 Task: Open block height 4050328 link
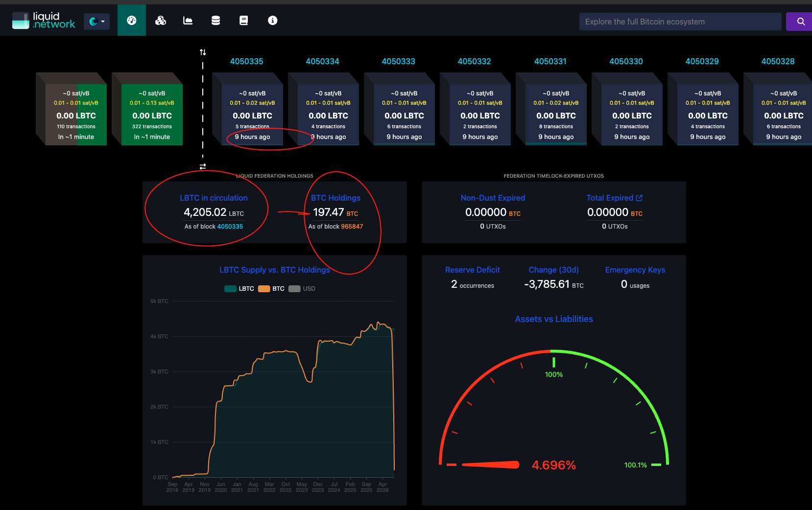tap(778, 61)
